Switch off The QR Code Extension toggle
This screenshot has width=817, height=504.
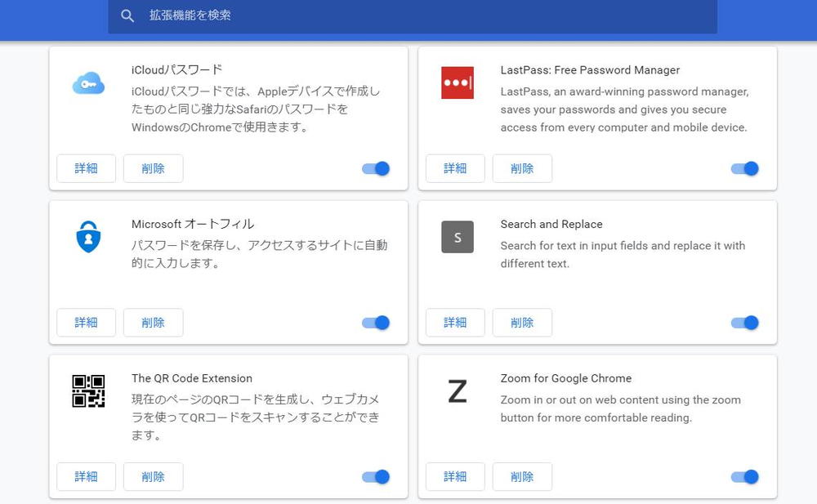pyautogui.click(x=376, y=477)
